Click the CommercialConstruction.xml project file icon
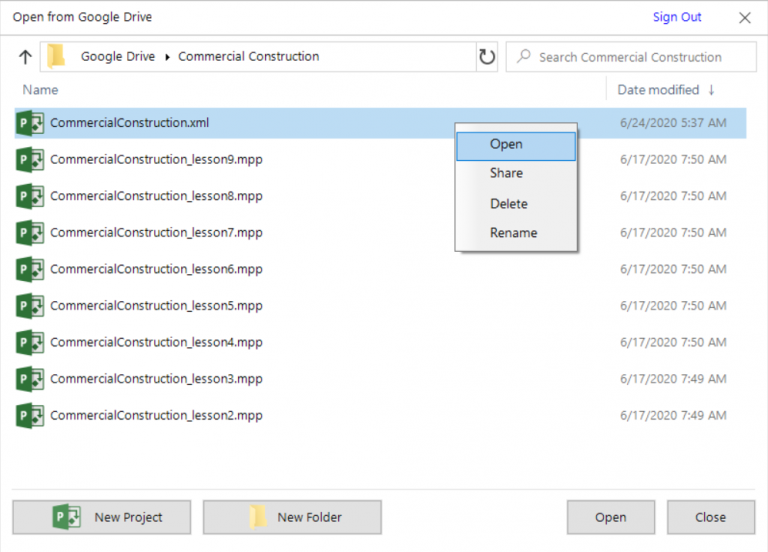 (x=30, y=123)
